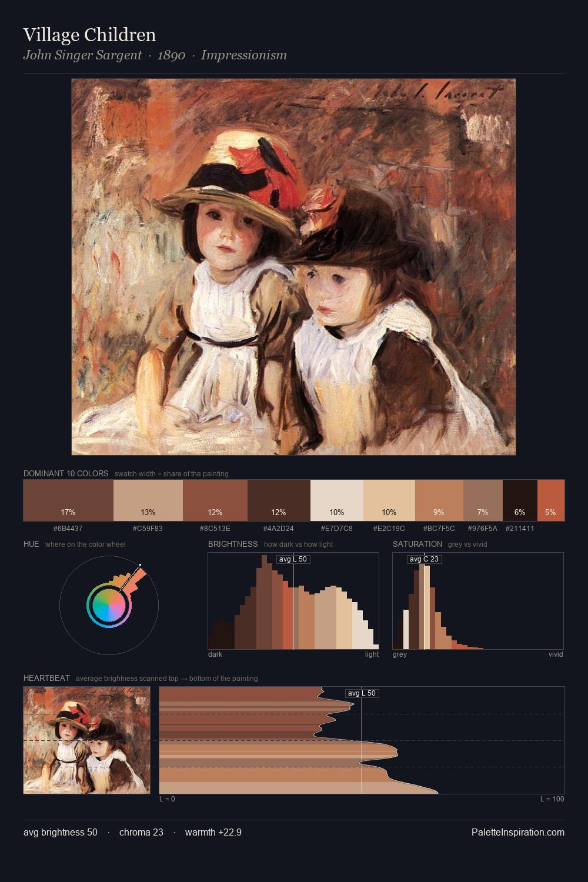Click the hue color wheel
The height and width of the screenshot is (882, 588).
[109, 605]
